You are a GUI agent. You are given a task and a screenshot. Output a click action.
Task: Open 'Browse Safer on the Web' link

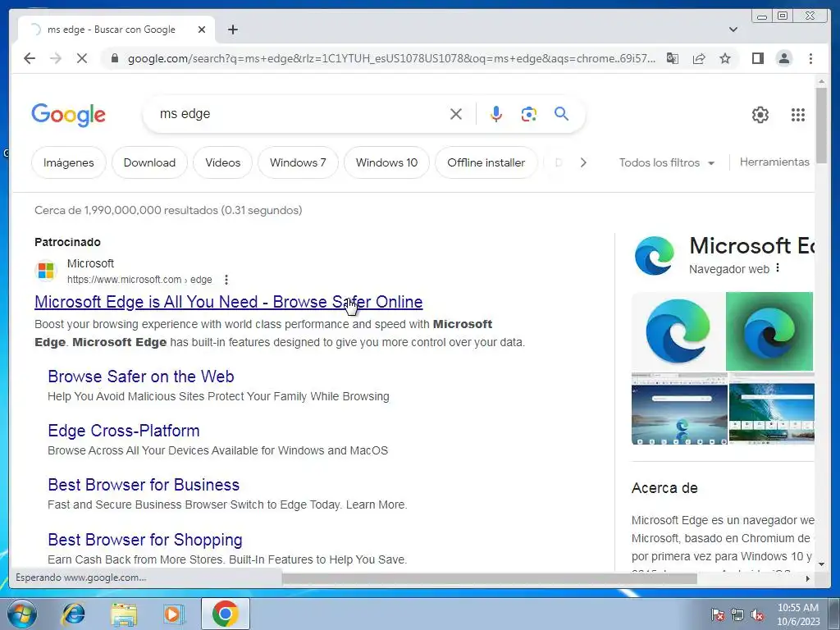(x=141, y=377)
